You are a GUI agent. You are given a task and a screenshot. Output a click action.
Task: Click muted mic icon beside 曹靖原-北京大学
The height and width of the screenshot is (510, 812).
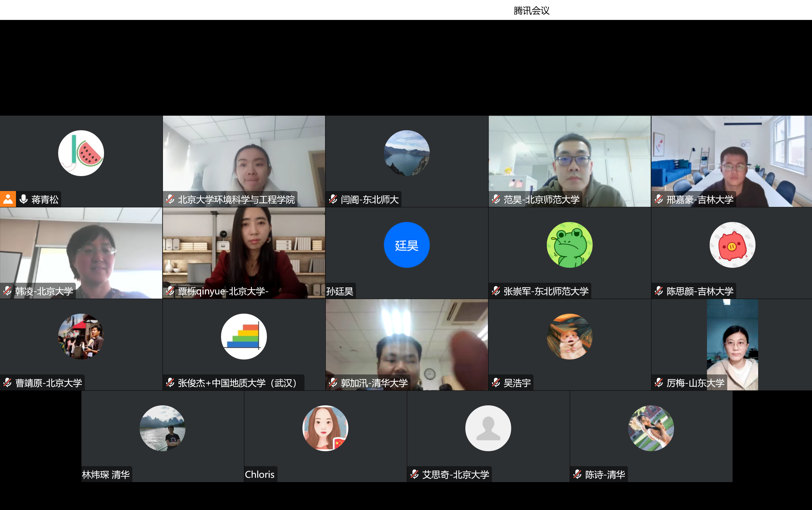7,383
